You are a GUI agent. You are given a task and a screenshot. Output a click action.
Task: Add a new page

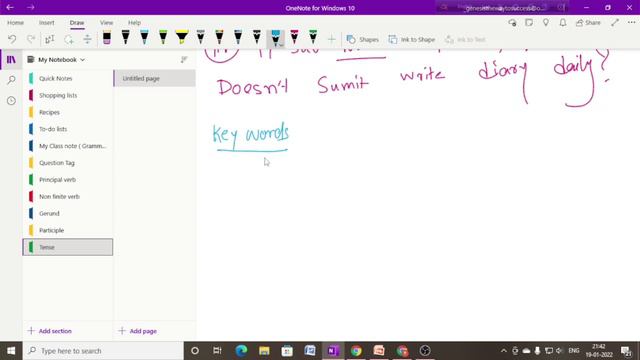click(138, 331)
